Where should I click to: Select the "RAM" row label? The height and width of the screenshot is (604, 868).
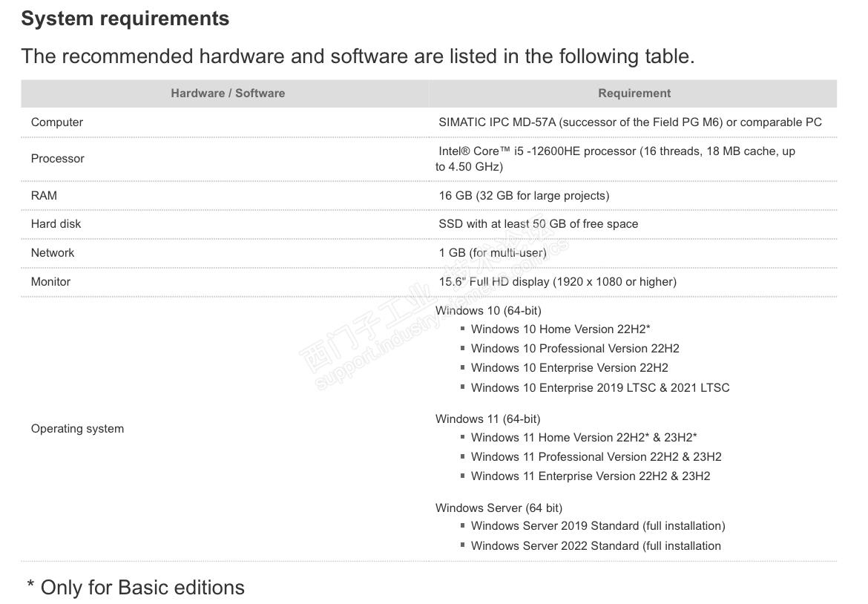[44, 196]
